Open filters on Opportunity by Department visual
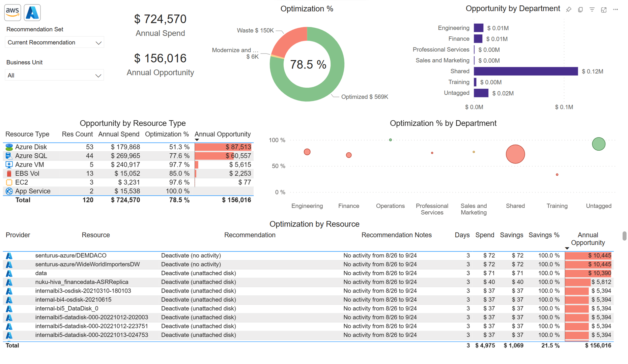The height and width of the screenshot is (364, 628). (x=592, y=10)
